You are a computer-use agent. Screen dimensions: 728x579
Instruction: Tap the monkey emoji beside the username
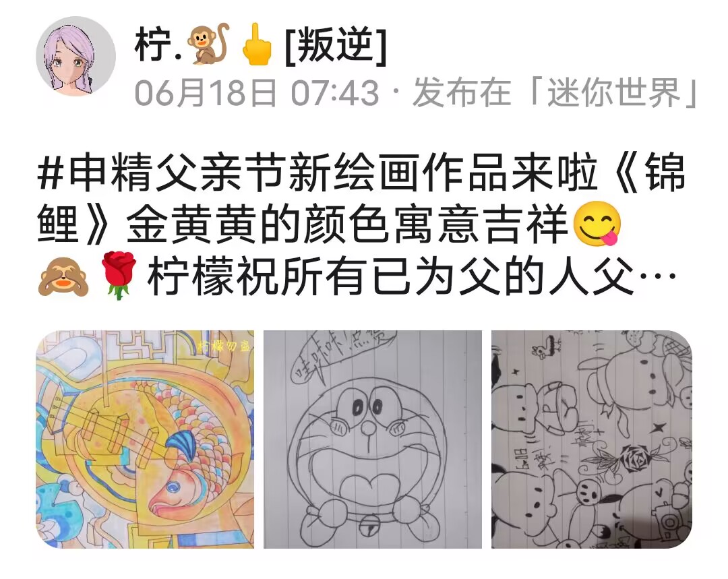(208, 44)
